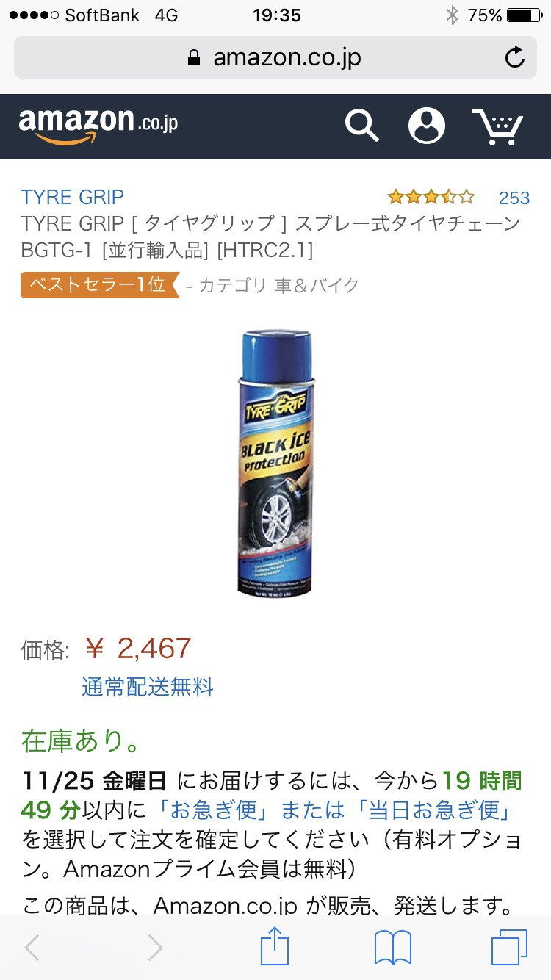
Task: Open the account profile icon
Action: pos(427,126)
